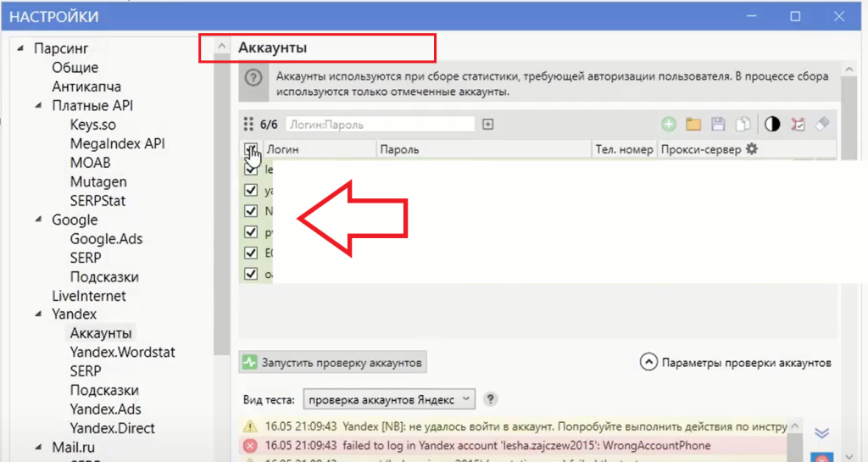Uncheck the account row starting with 'N'
Screen dimensions: 868x462
pyautogui.click(x=251, y=211)
